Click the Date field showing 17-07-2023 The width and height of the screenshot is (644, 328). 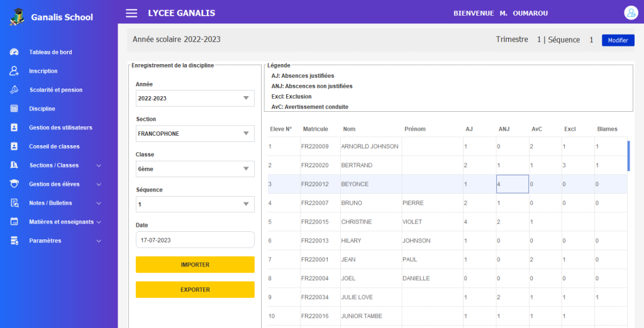click(195, 240)
